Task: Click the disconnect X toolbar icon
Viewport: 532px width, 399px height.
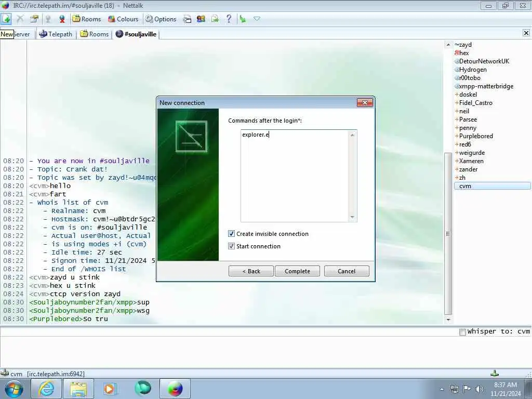Action: (x=20, y=19)
